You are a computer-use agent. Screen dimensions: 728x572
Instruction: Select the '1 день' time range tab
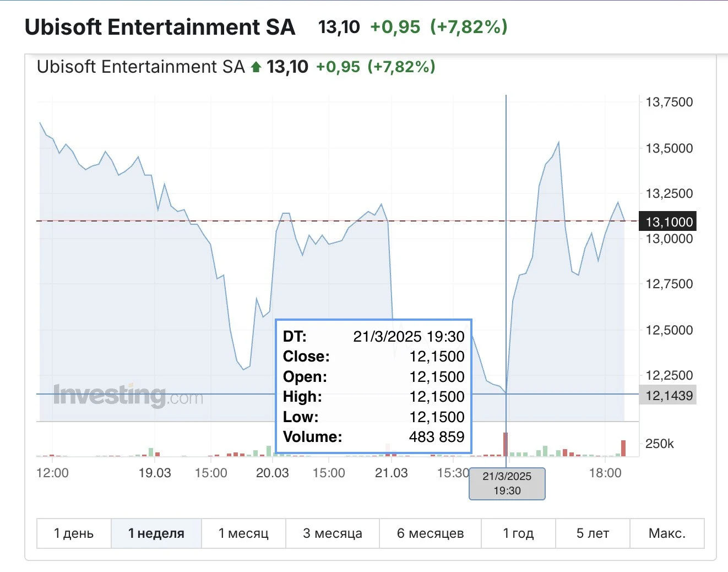[x=74, y=533]
